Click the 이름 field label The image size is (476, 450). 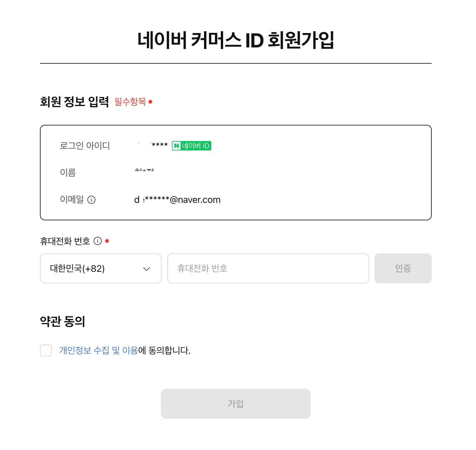click(68, 173)
